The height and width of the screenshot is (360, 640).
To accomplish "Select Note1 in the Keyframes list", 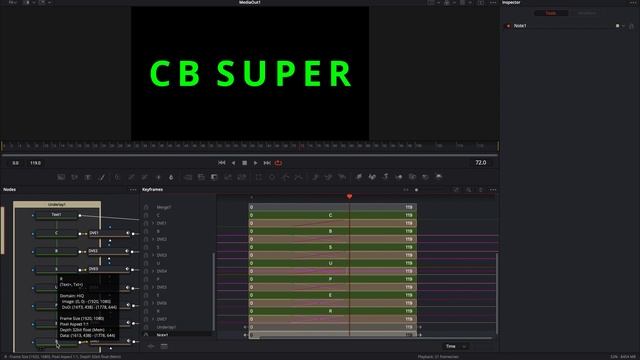I will click(162, 335).
